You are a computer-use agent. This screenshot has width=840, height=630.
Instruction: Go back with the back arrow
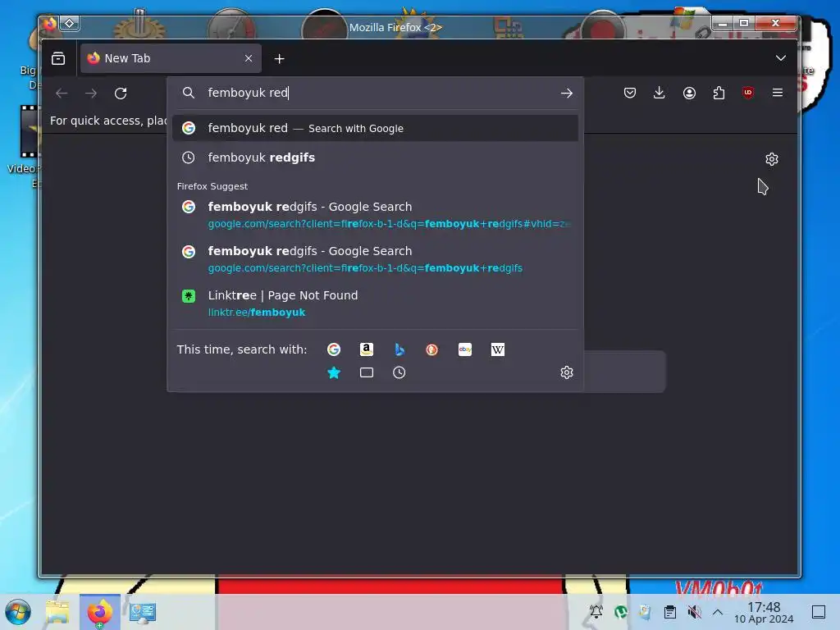62,94
